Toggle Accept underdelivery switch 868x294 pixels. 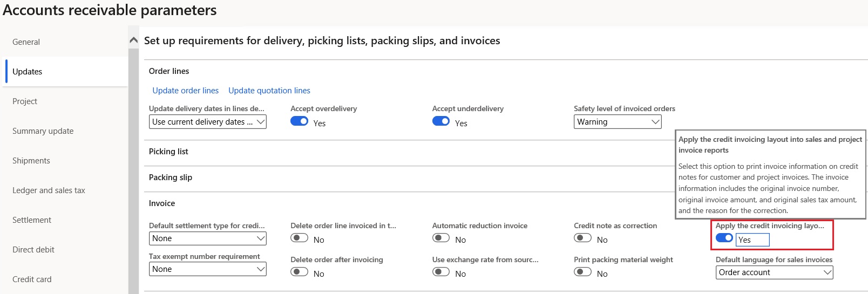tap(441, 121)
